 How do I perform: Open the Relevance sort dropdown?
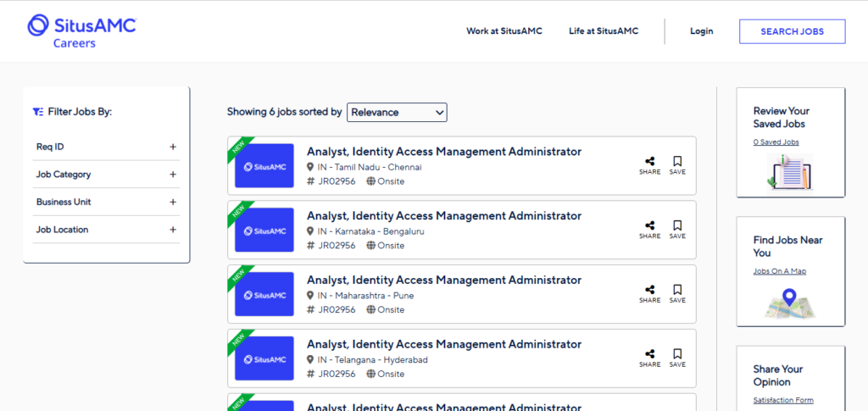(397, 113)
